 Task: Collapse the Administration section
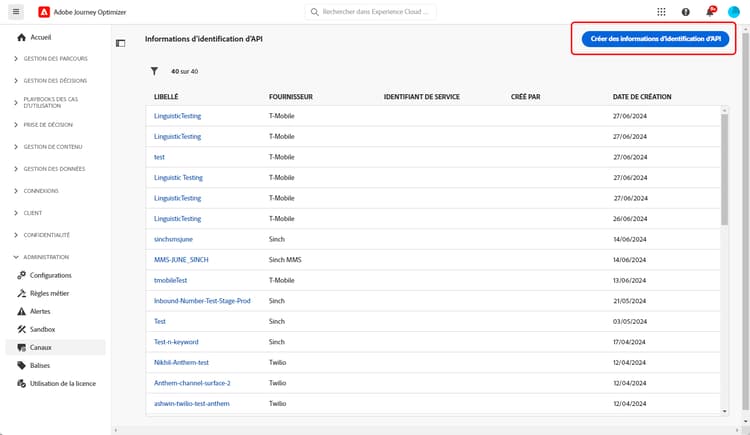tap(46, 257)
